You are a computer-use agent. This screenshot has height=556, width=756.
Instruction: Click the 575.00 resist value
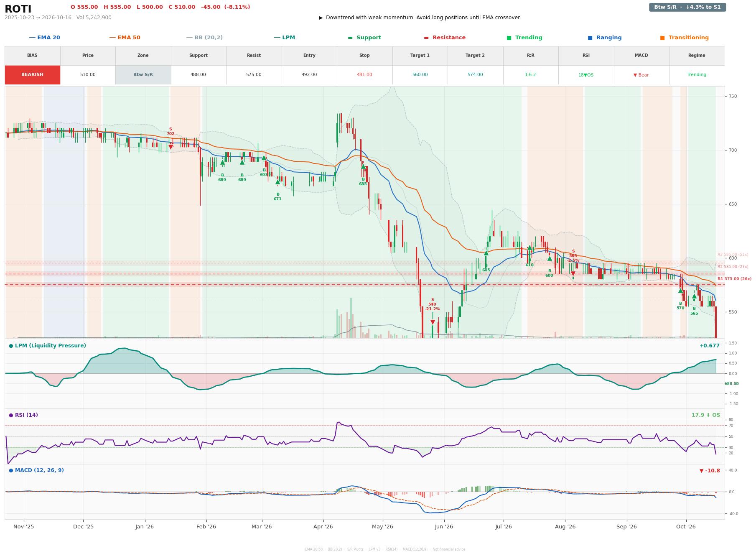click(x=254, y=75)
